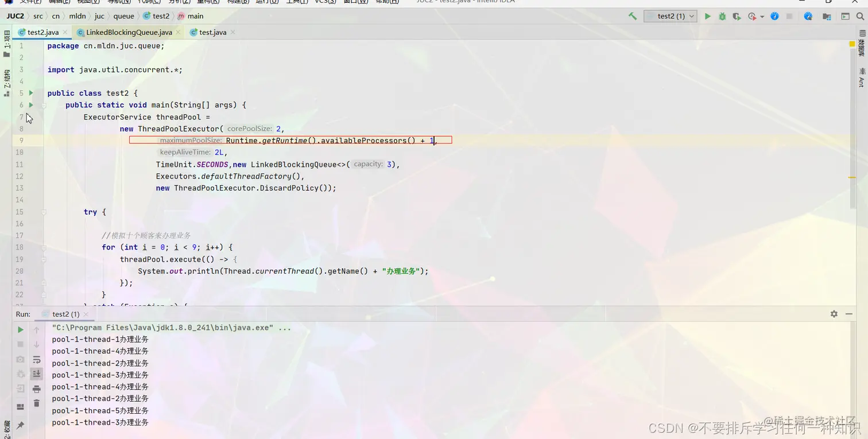Print console output using the printer icon

click(x=36, y=389)
